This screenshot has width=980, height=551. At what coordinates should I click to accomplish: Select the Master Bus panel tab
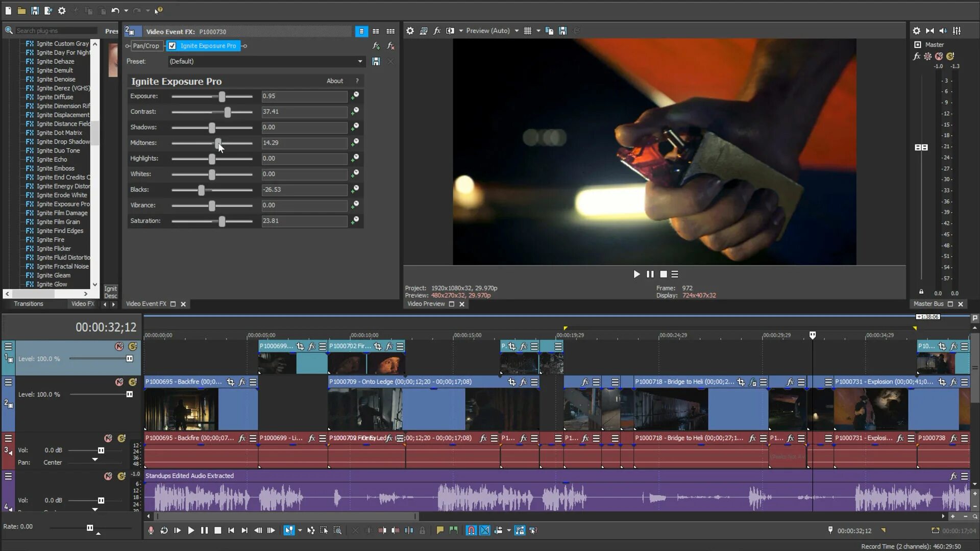(x=928, y=304)
